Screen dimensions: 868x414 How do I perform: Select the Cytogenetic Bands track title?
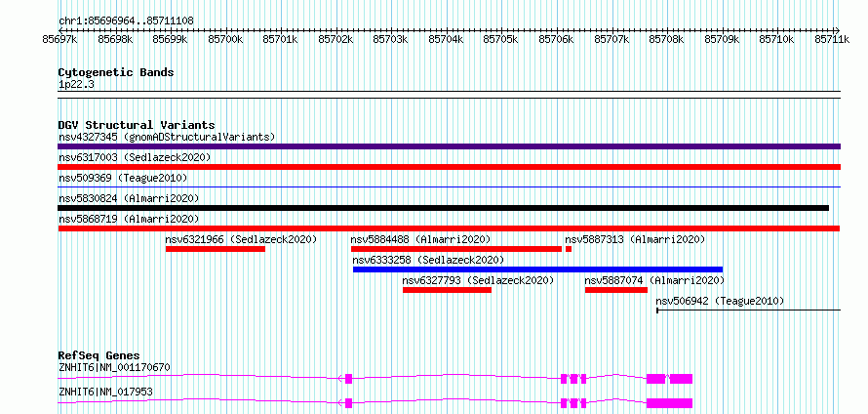pos(116,72)
